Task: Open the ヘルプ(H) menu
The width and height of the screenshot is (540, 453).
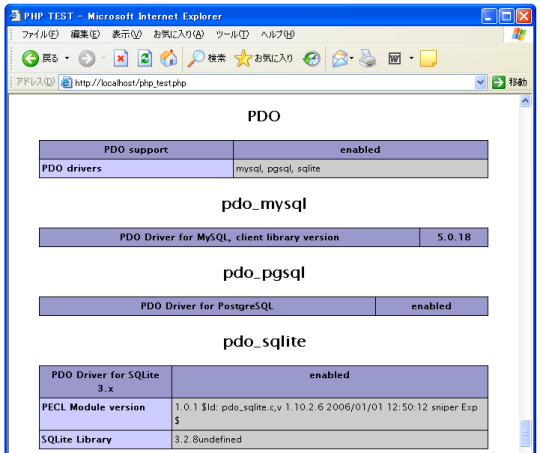Action: point(278,34)
